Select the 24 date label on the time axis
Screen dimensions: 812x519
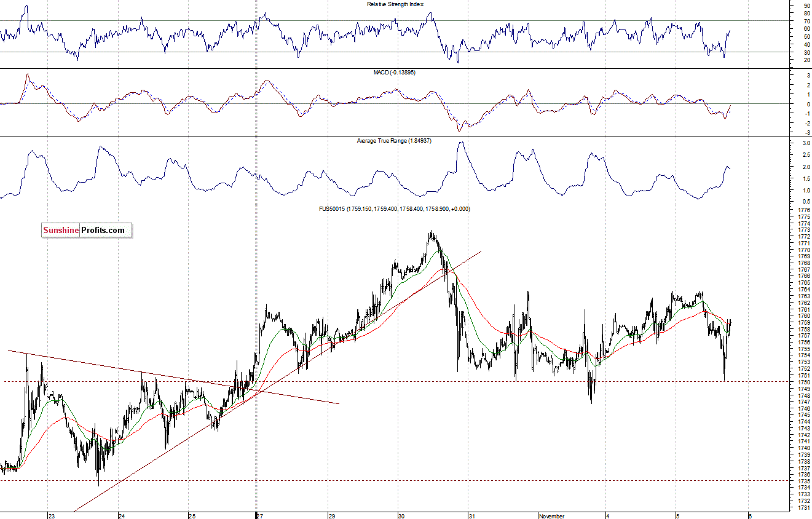pos(122,515)
